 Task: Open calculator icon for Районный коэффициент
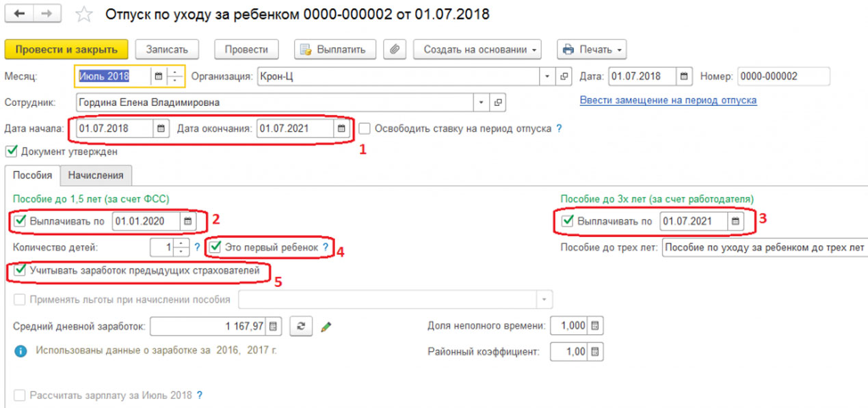tap(592, 351)
